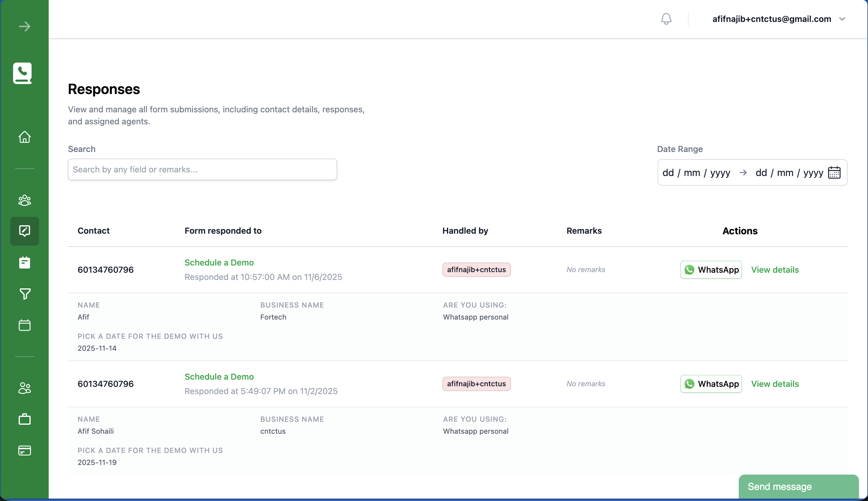The image size is (868, 501).
Task: Click the highlighted Responses chat-pencil icon
Action: point(24,231)
